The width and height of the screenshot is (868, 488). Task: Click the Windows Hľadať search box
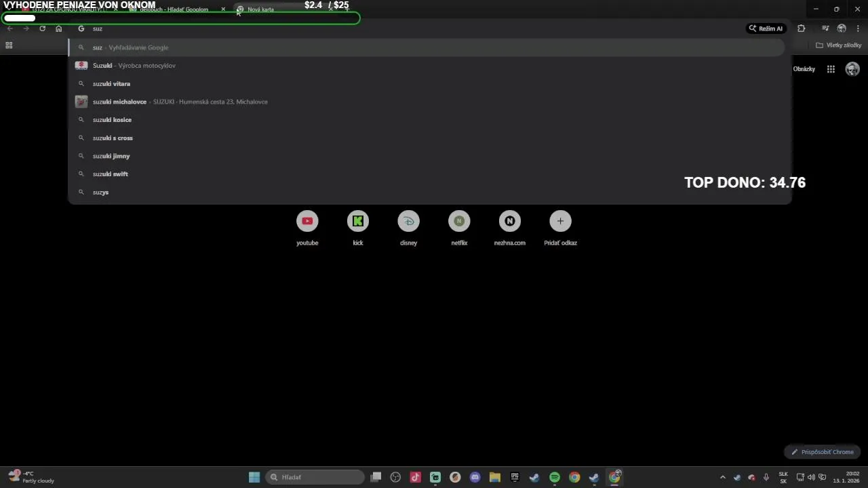click(315, 477)
